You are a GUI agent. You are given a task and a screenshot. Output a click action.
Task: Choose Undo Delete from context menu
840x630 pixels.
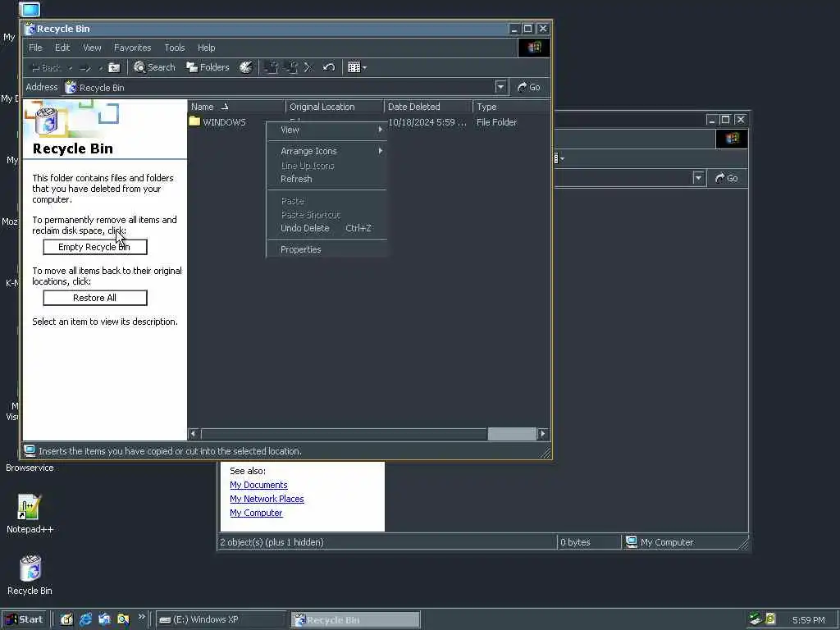coord(326,228)
